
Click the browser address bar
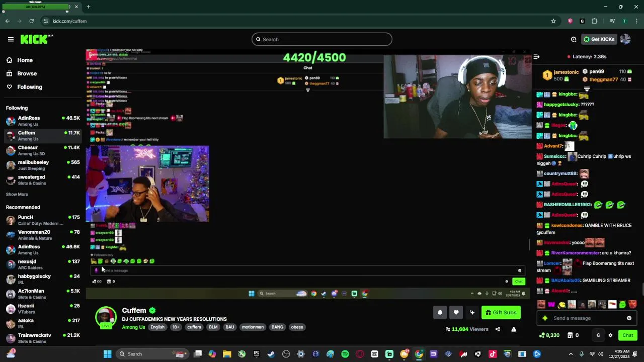pyautogui.click(x=297, y=21)
